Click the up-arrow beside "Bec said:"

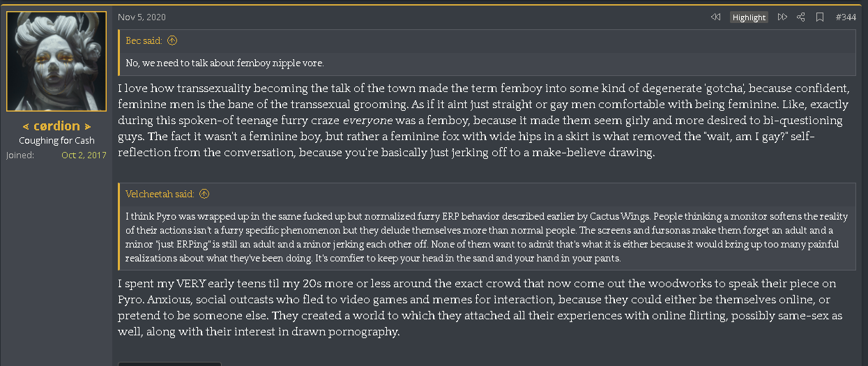(x=172, y=41)
